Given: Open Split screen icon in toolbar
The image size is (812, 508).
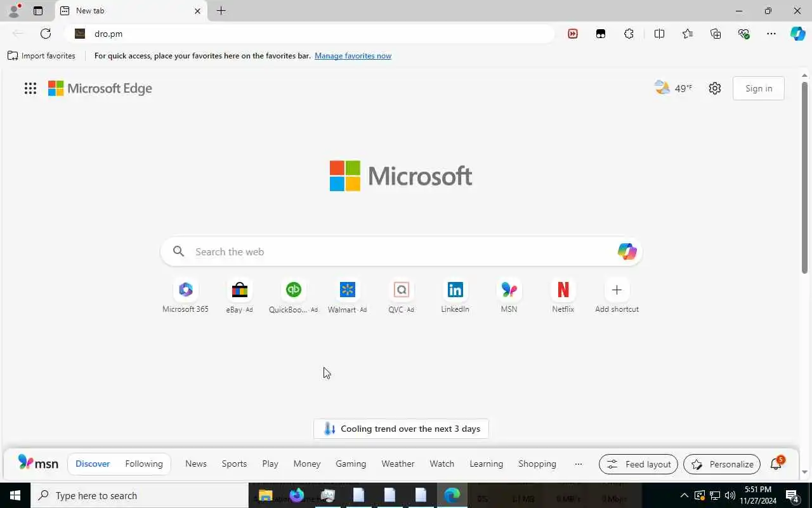Looking at the screenshot, I should pyautogui.click(x=659, y=34).
